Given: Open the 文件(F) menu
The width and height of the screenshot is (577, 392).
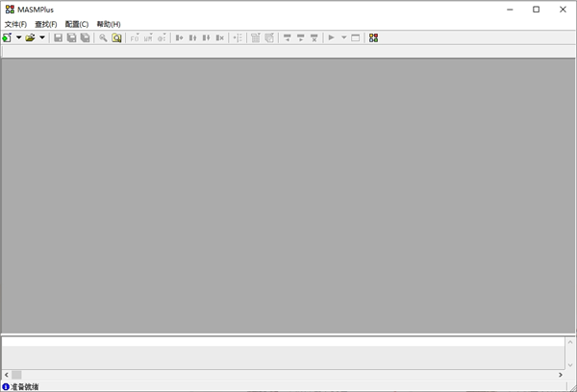Looking at the screenshot, I should pyautogui.click(x=15, y=24).
